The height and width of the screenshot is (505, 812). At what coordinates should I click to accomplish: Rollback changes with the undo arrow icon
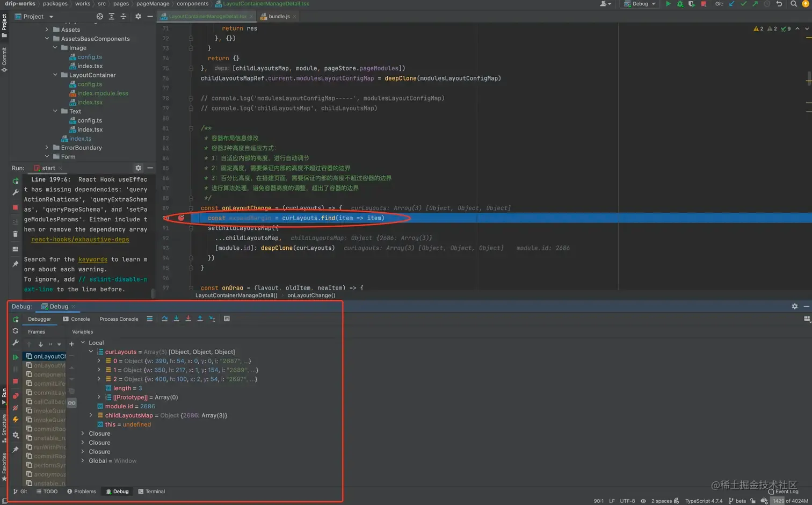click(x=779, y=4)
